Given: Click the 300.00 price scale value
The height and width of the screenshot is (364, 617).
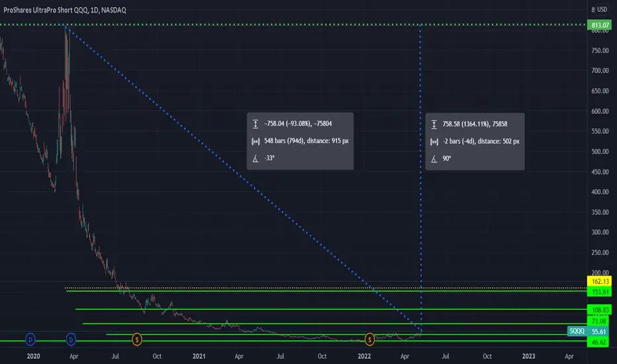Looking at the screenshot, I should click(x=600, y=232).
